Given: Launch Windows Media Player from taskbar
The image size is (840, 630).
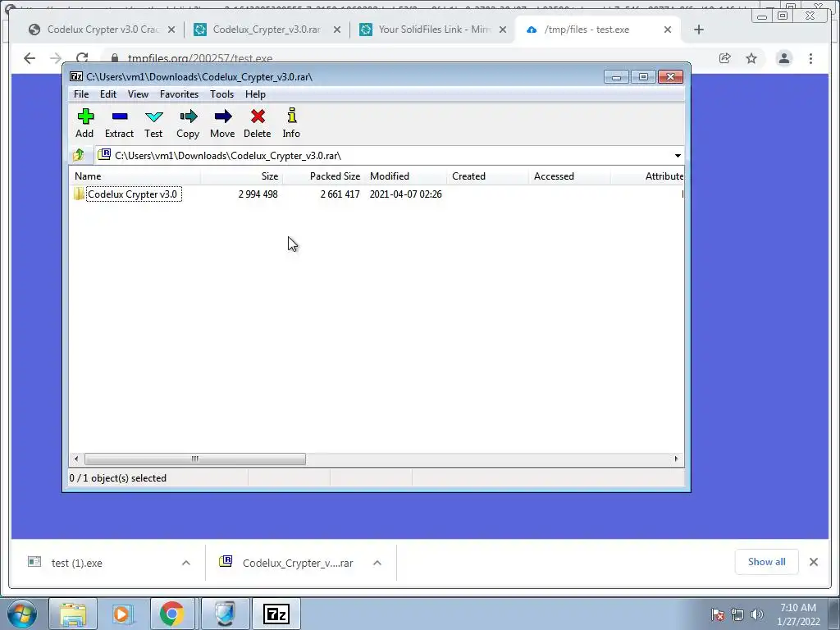Looking at the screenshot, I should pos(122,614).
